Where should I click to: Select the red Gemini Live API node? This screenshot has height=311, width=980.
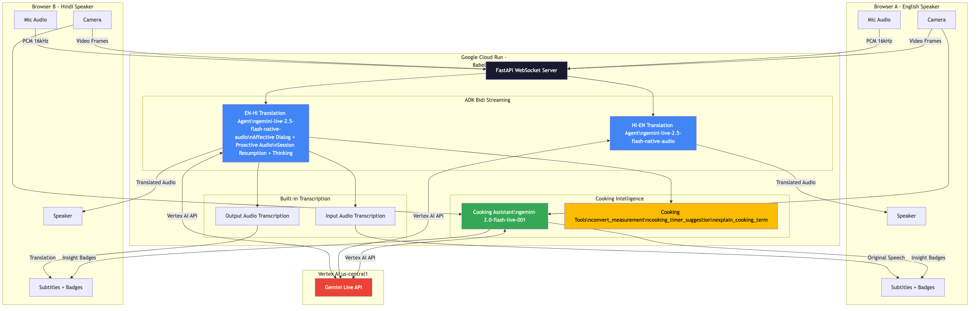[x=343, y=288]
